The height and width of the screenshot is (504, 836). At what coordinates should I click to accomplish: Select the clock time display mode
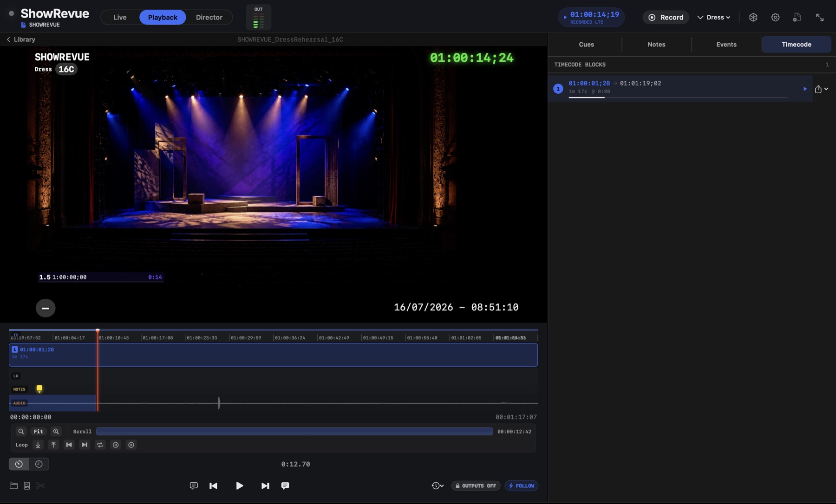tap(39, 464)
